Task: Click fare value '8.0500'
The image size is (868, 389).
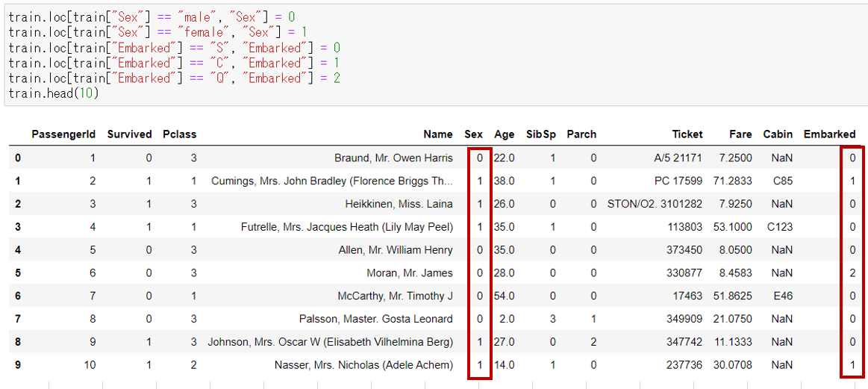Action: tap(736, 250)
